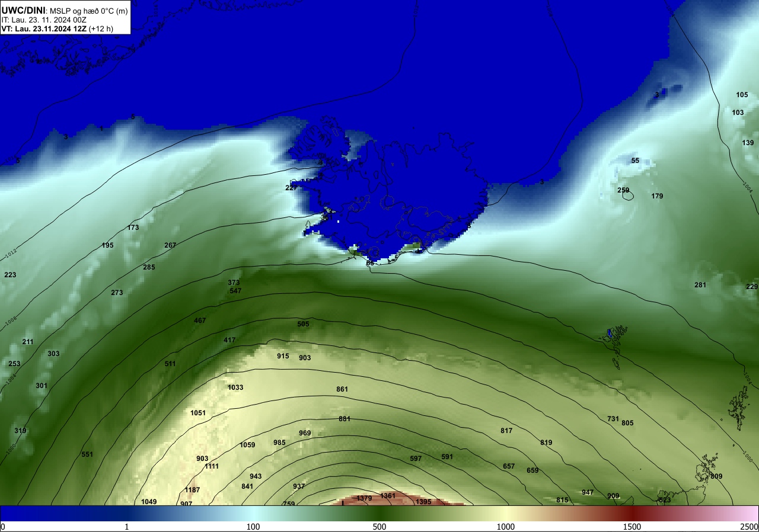The height and width of the screenshot is (532, 759).
Task: Click the map value '285'
Action: [149, 267]
